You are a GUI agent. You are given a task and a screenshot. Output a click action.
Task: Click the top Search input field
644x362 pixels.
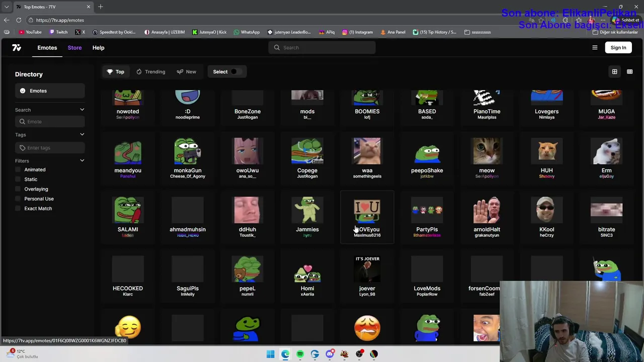[322, 48]
